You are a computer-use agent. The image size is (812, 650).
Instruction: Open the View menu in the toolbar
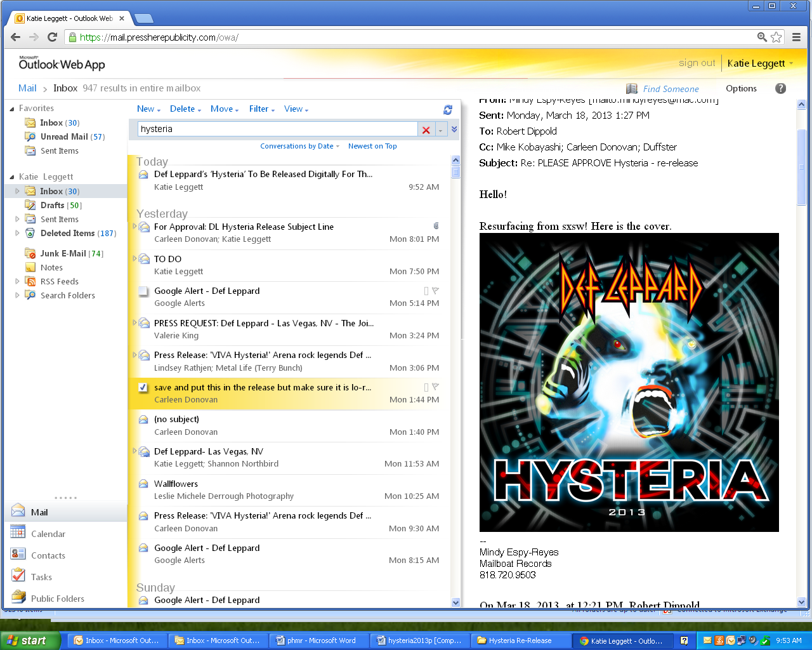296,109
